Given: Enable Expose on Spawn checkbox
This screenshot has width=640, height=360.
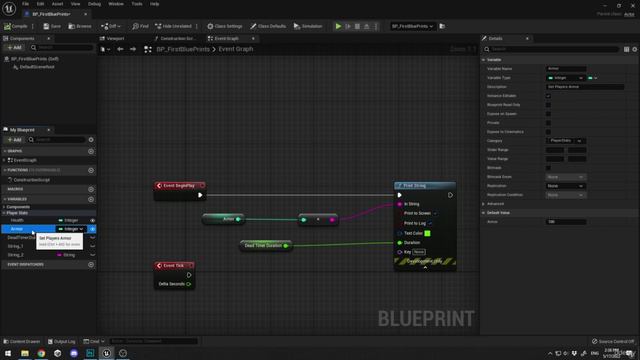Looking at the screenshot, I should point(548,114).
